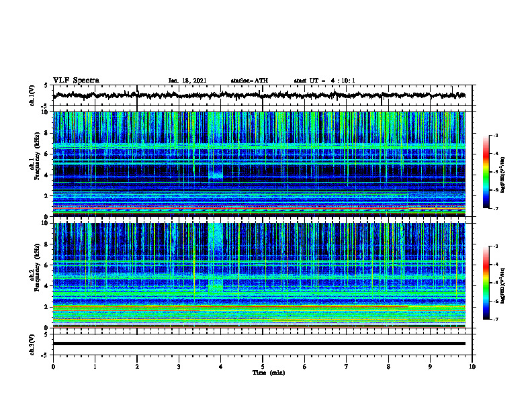Click the time axis tick label "1"

tap(95, 367)
